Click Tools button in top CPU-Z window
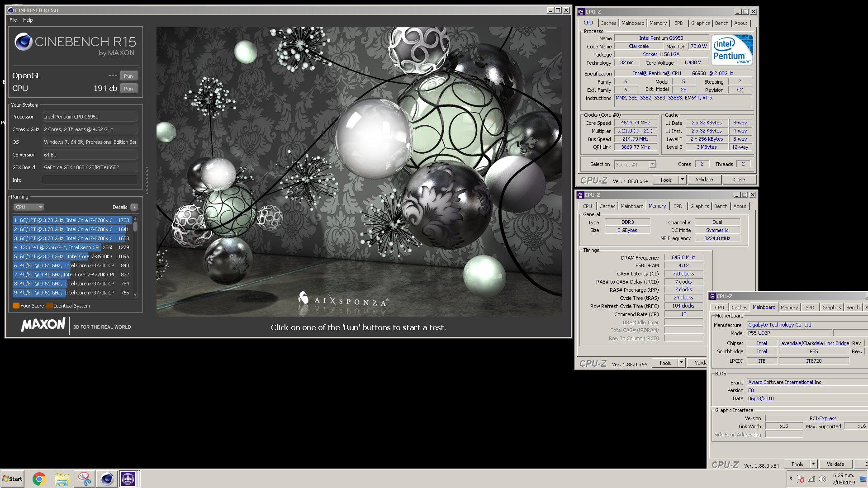 coord(666,180)
